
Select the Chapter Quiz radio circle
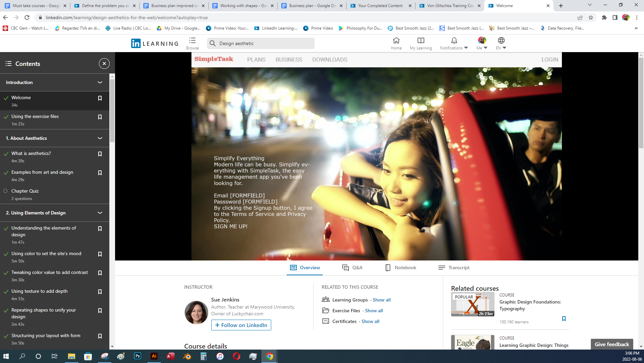click(x=5, y=191)
